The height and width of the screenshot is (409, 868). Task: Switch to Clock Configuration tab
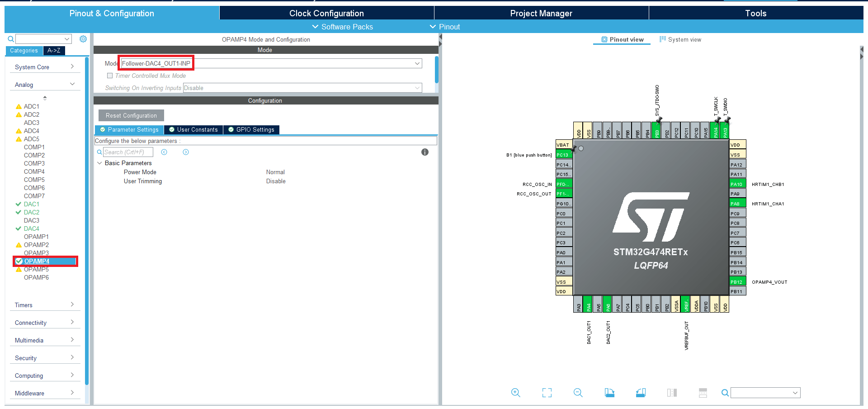pos(326,13)
